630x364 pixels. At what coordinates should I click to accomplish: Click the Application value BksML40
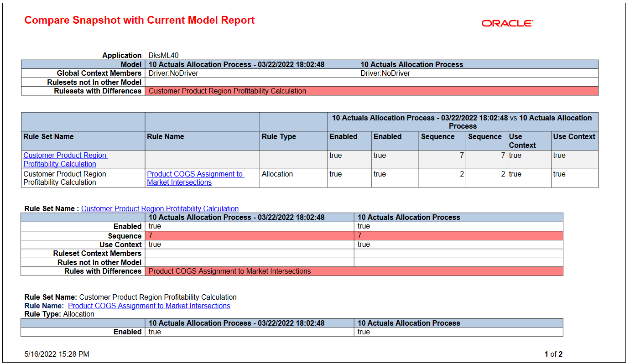tap(163, 55)
